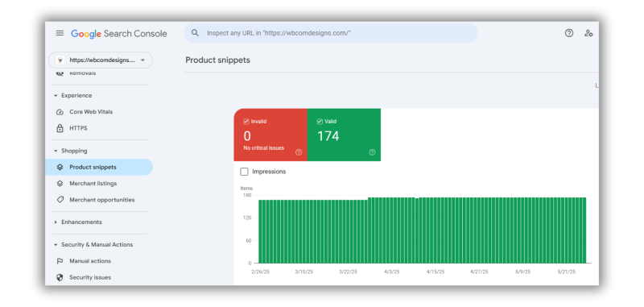Click the HTTPS padlock icon
The width and height of the screenshot is (644, 307).
coord(60,128)
